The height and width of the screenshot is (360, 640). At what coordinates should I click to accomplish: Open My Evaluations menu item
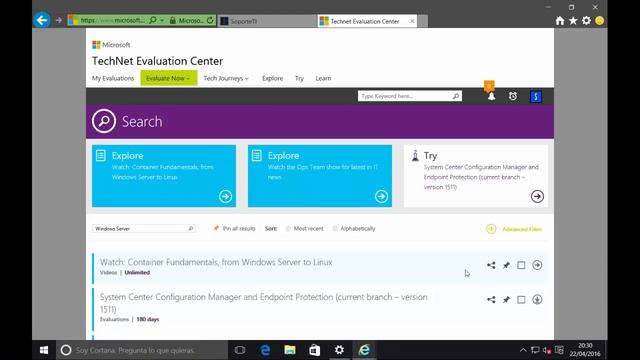(113, 78)
